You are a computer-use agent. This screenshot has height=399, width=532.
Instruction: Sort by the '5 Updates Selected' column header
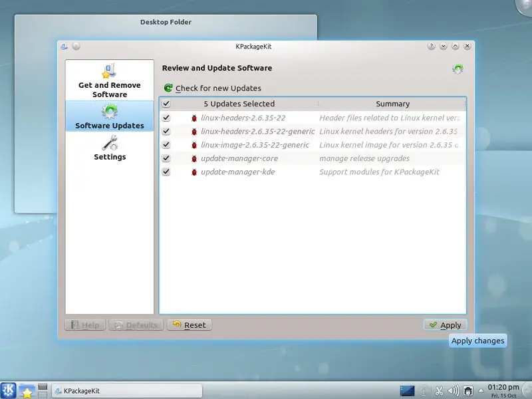239,104
